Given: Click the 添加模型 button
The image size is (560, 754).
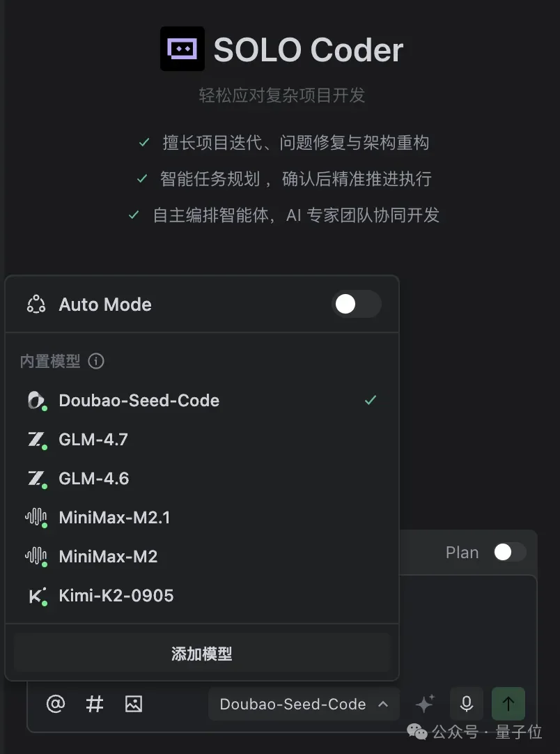Looking at the screenshot, I should (201, 653).
